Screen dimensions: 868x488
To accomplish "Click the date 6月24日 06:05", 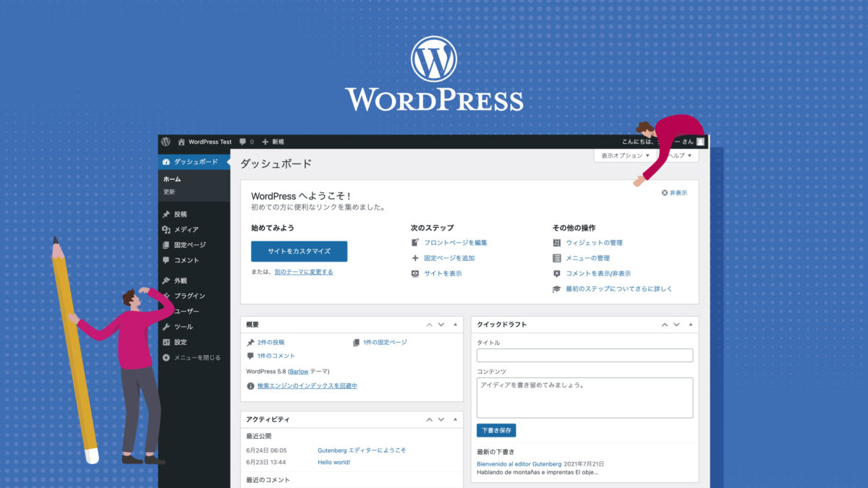I will 266,450.
